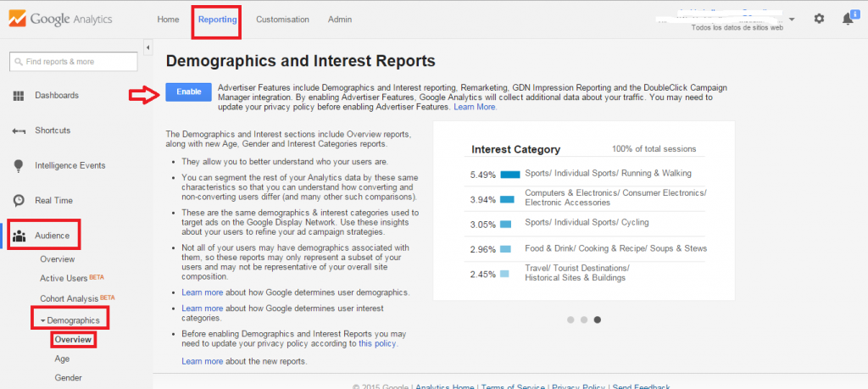Click the 3.94% Consumer Electronics bar

pos(507,200)
